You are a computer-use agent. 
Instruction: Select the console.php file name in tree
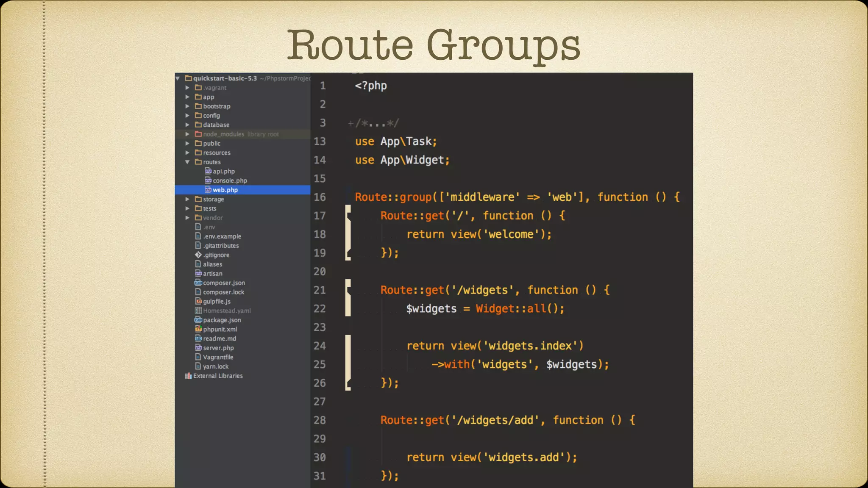pos(230,181)
